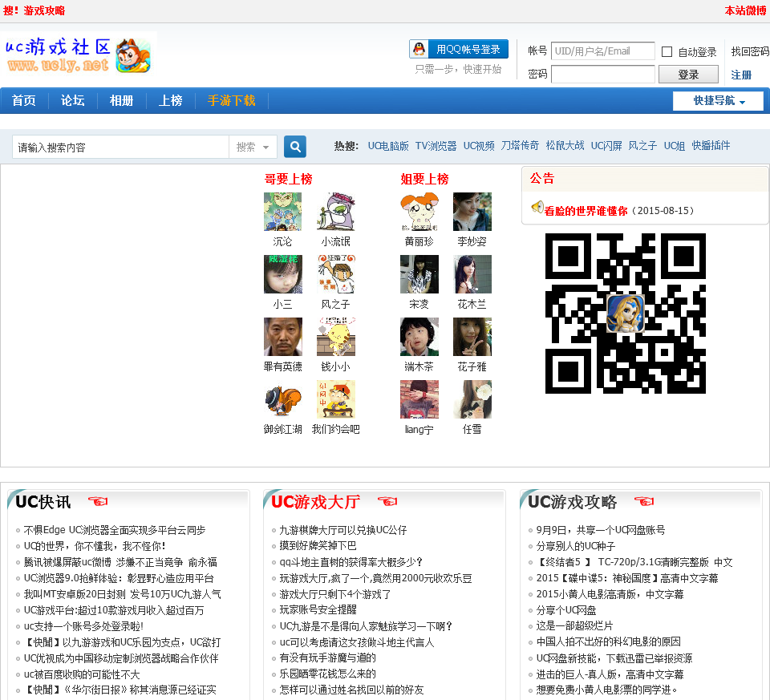Image resolution: width=770 pixels, height=700 pixels.
Task: Open avatar of user 钱小小
Action: (336, 336)
